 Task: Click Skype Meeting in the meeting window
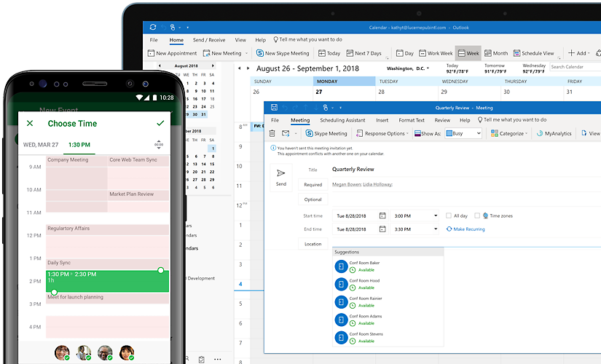click(326, 134)
